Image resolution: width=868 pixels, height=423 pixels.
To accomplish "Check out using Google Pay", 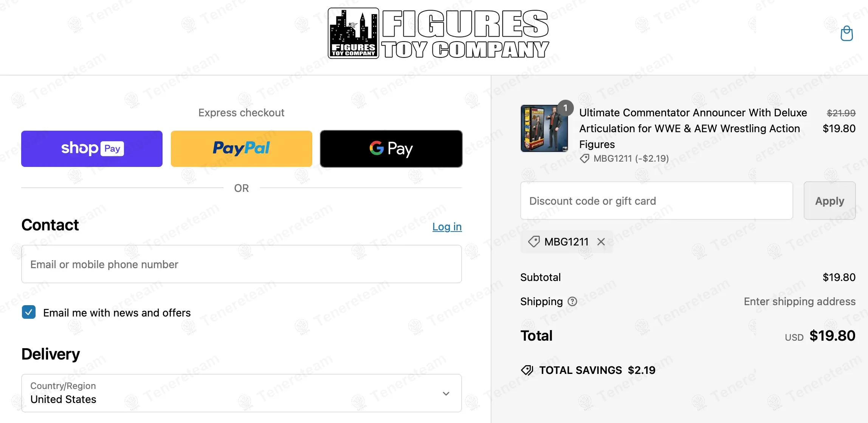I will (391, 149).
